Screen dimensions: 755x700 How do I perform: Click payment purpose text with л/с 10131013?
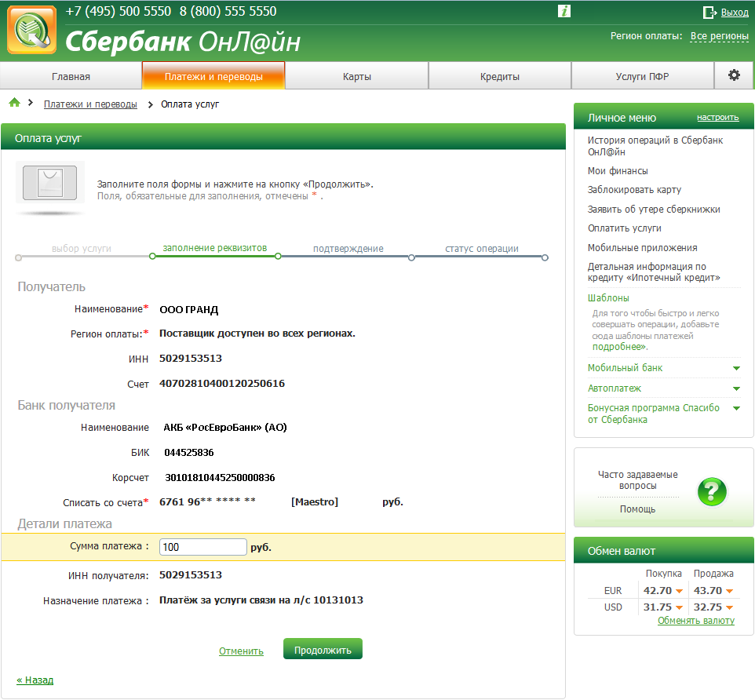tap(261, 600)
